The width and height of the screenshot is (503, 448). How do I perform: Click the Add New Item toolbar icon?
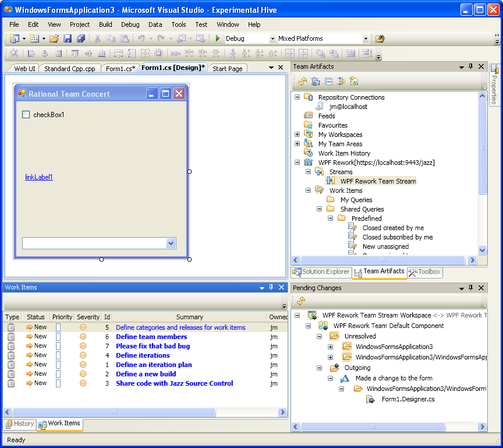click(34, 39)
